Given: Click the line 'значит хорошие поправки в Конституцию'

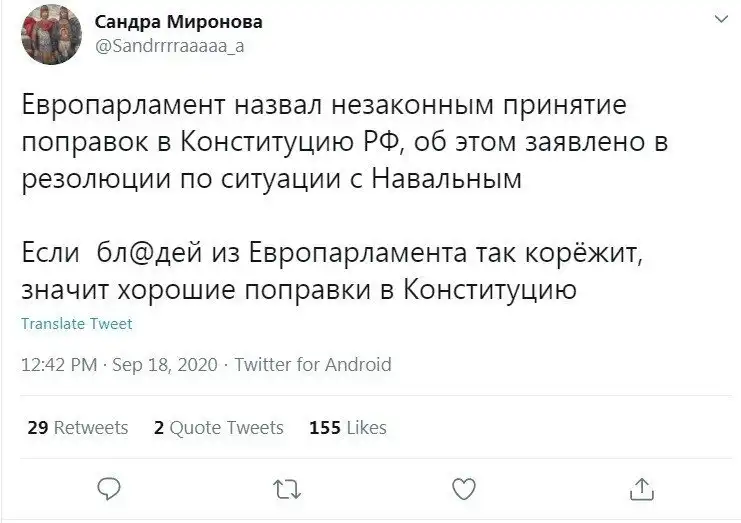Looking at the screenshot, I should click(x=300, y=291).
